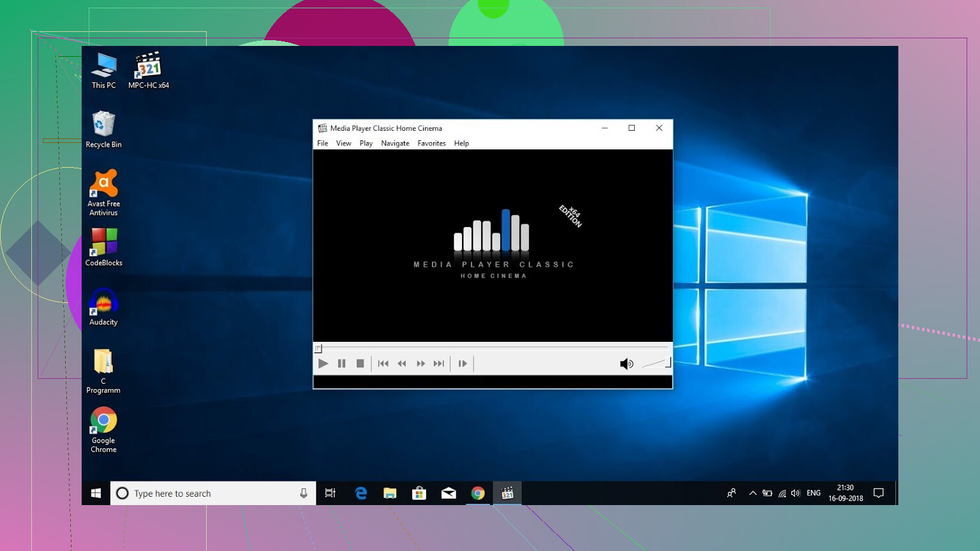The image size is (980, 551).
Task: Click the frame step button
Action: [x=463, y=364]
